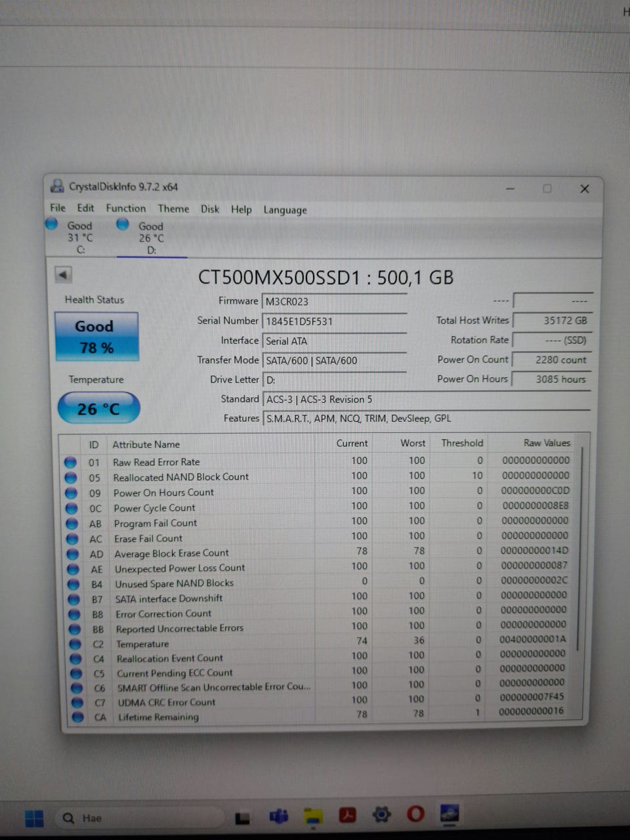Click the Firmware field M3CR023

[334, 301]
